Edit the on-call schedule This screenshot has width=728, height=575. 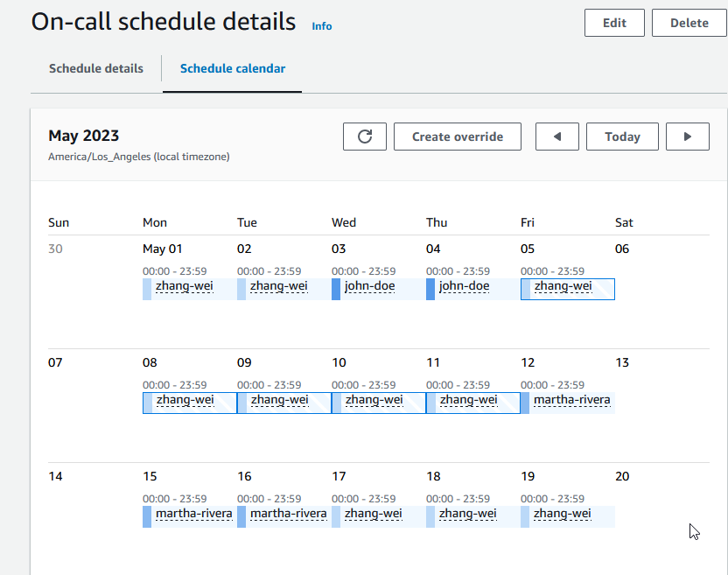tap(614, 23)
